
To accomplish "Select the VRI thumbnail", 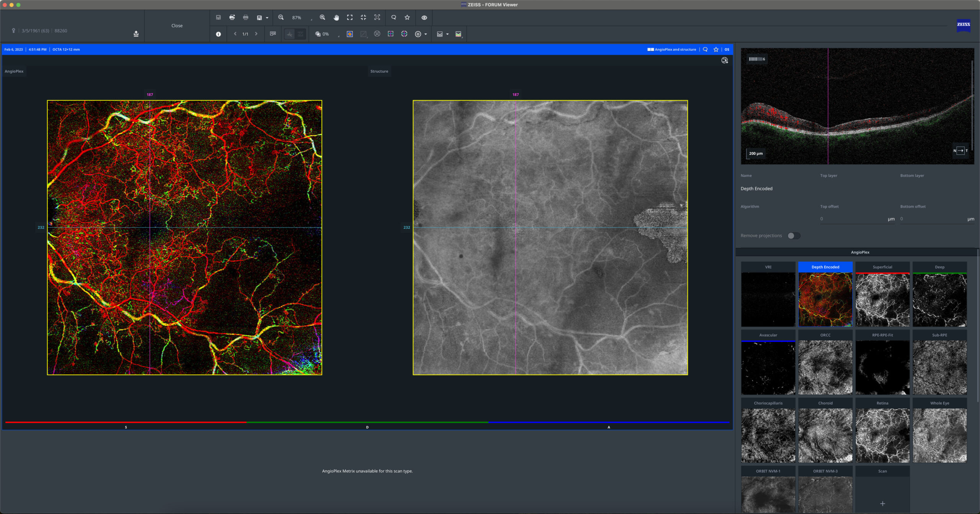I will [x=768, y=294].
